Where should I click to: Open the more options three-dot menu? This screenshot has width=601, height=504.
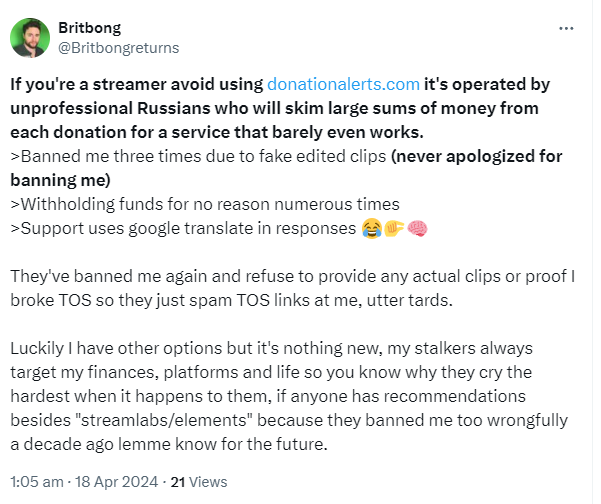568,28
